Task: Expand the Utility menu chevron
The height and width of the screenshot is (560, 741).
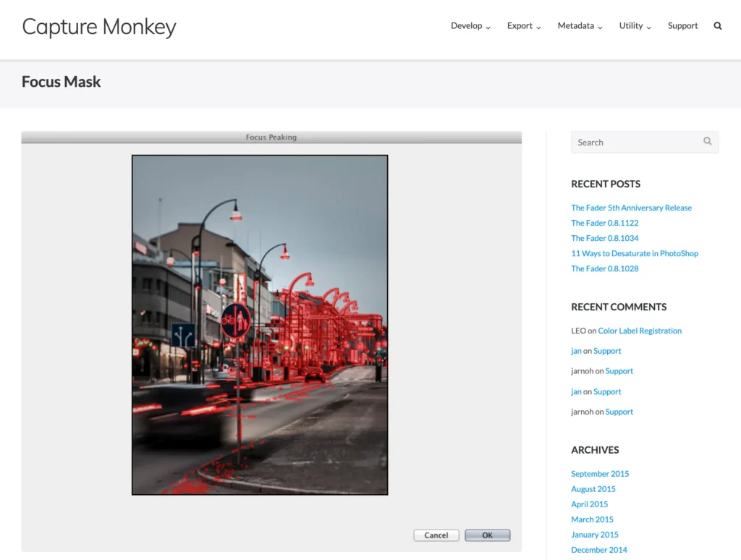Action: click(649, 28)
